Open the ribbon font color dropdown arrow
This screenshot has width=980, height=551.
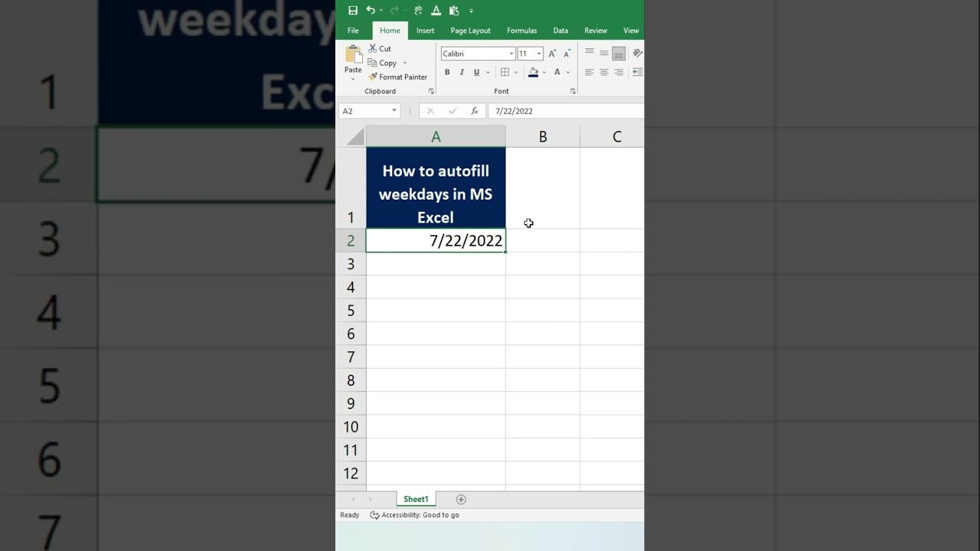click(x=568, y=73)
